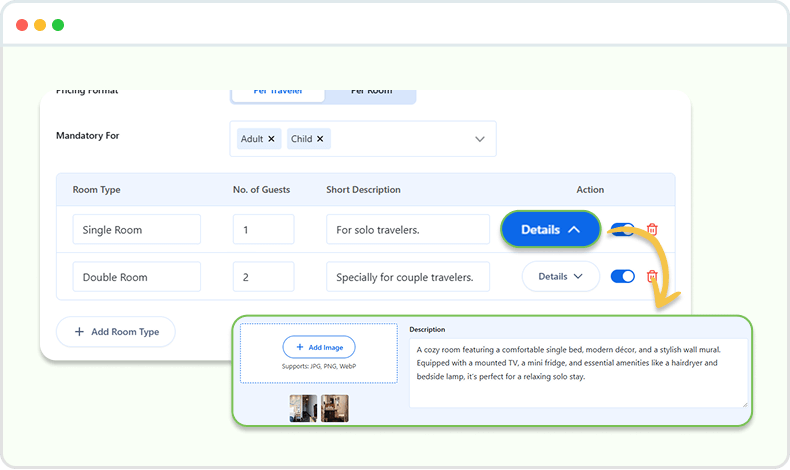Edit the 'For solo travelers.' description
This screenshot has height=470, width=790.
pyautogui.click(x=408, y=230)
